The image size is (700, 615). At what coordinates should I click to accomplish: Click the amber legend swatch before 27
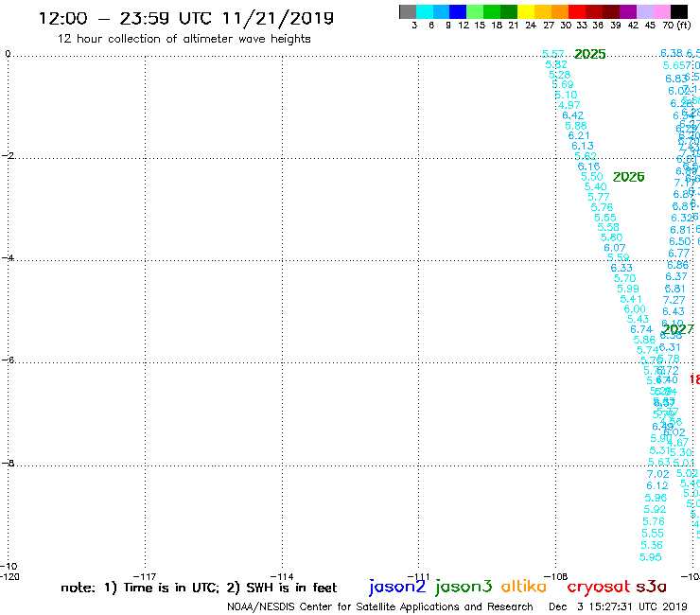pos(543,11)
